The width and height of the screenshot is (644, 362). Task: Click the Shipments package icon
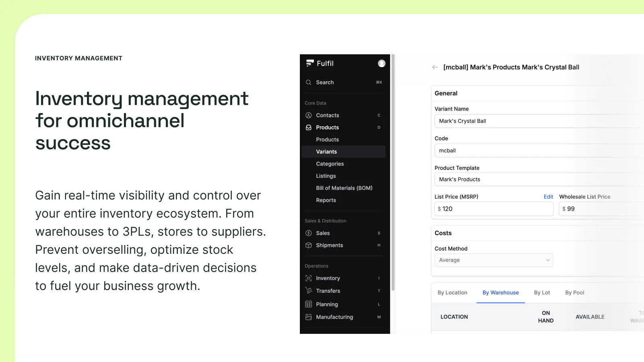pos(309,245)
